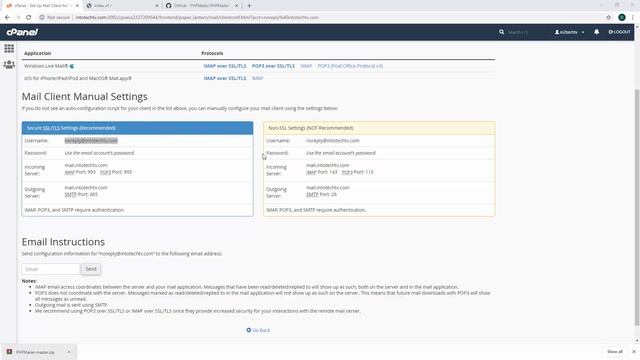Click the Go Back link
The image size is (640, 360).
coord(258,330)
